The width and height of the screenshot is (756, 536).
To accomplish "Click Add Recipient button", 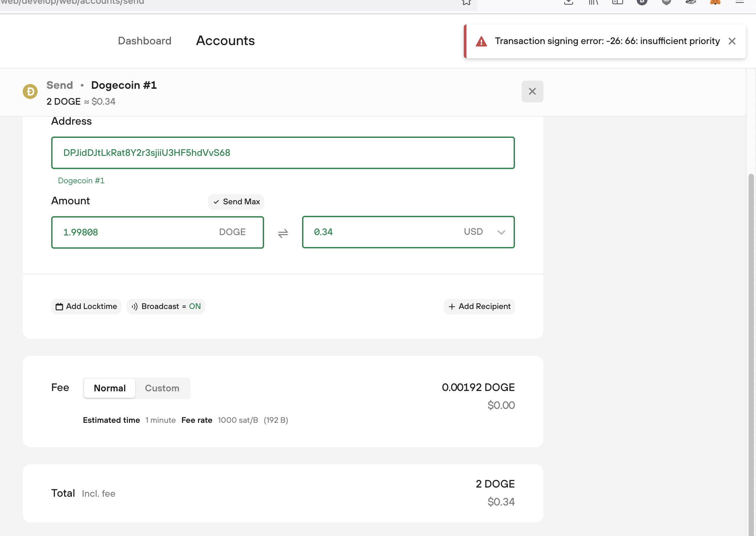I will [479, 307].
